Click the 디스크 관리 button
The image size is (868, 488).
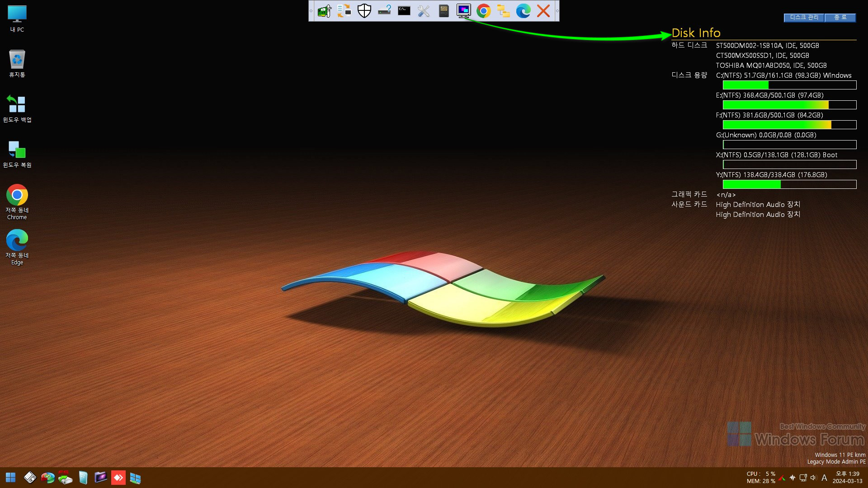[804, 17]
